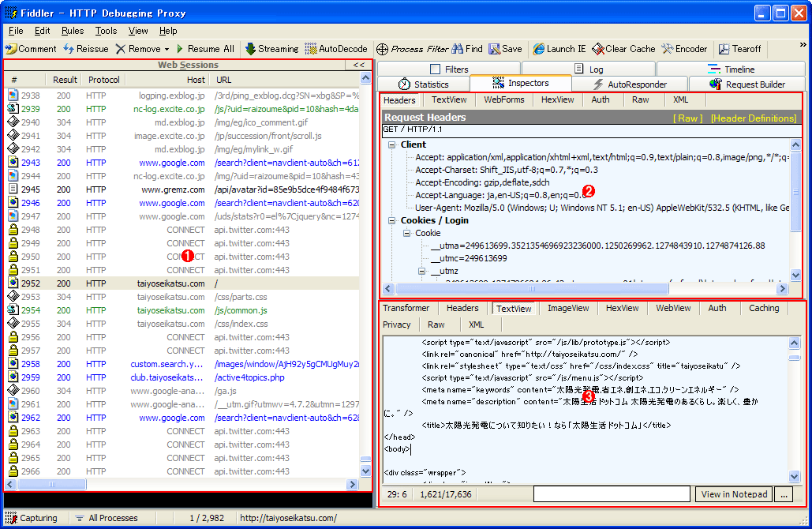Switch to the Statistics tab
Image resolution: width=812 pixels, height=529 pixels.
coord(424,84)
